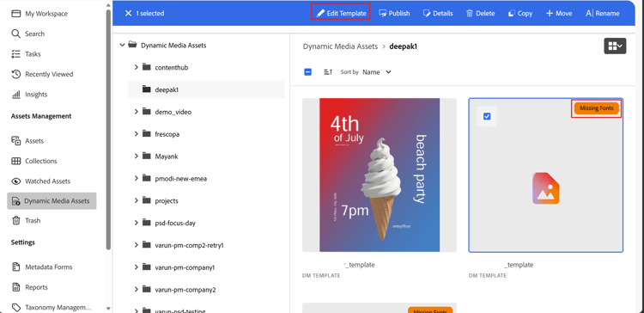Viewport: 644px width, 313px height.
Task: Open Recently Viewed history icon
Action: 15,74
